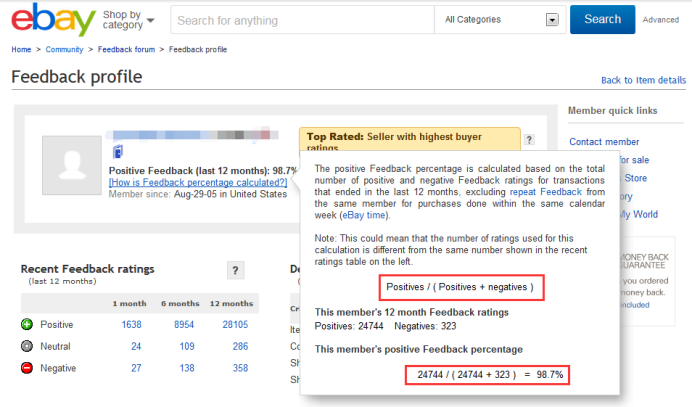The image size is (692, 407).
Task: Go to Home breadcrumb
Action: coord(21,48)
